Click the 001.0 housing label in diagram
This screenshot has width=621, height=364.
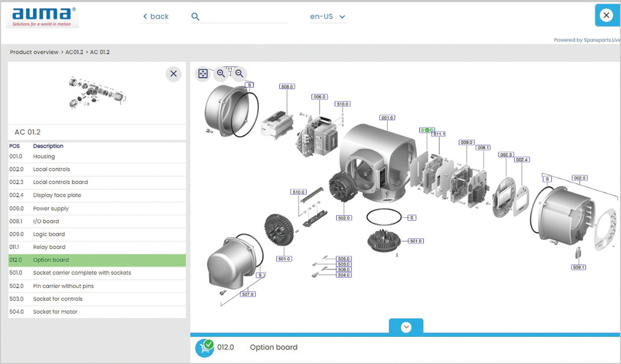[x=387, y=118]
